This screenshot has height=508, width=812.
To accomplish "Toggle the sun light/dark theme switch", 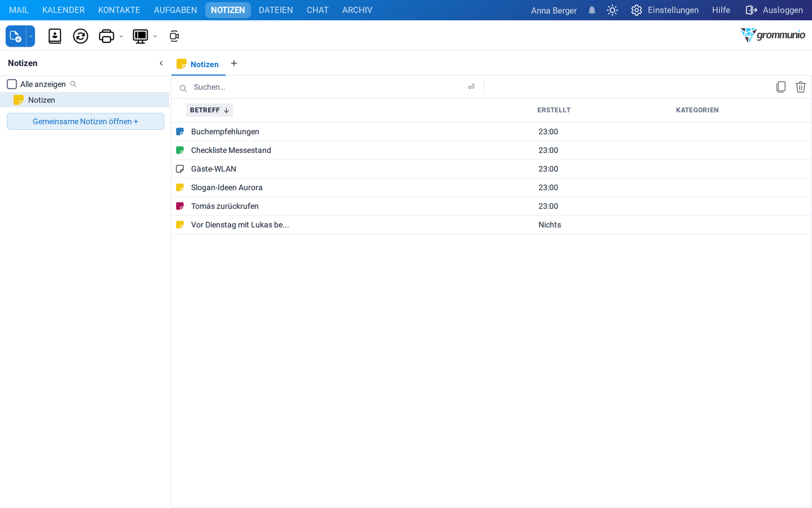I will click(612, 10).
